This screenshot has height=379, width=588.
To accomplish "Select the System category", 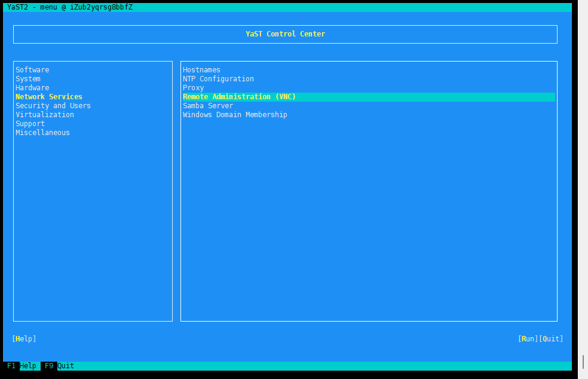I will pos(28,79).
